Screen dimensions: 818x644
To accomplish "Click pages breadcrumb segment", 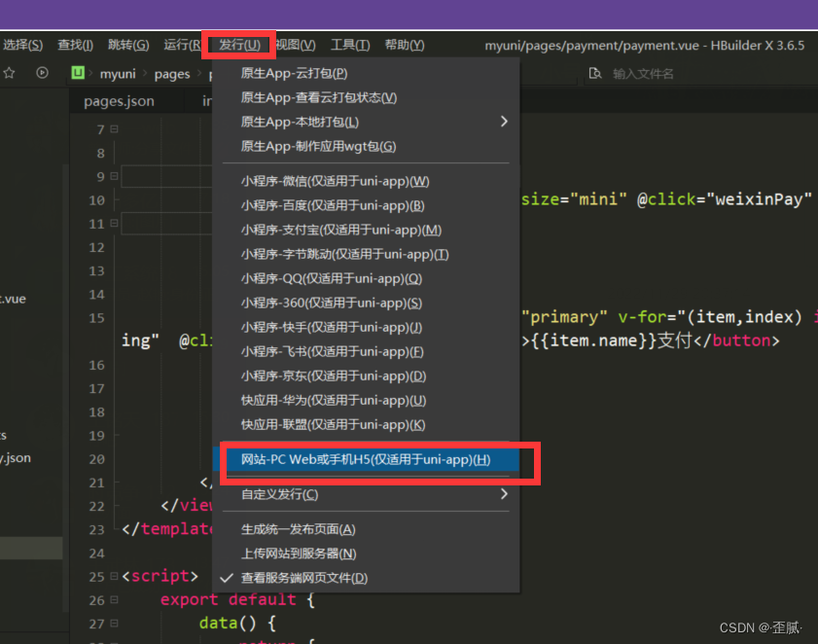I will pos(172,75).
